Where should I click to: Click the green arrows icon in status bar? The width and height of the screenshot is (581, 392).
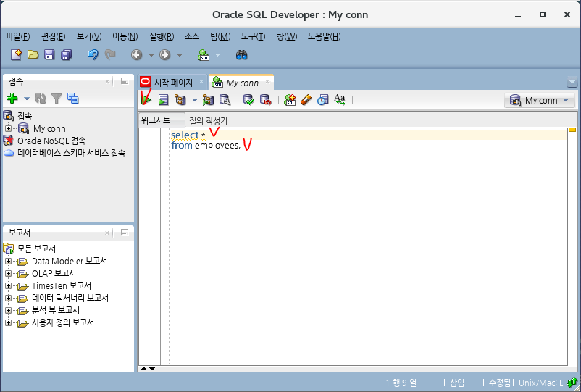[572, 382]
